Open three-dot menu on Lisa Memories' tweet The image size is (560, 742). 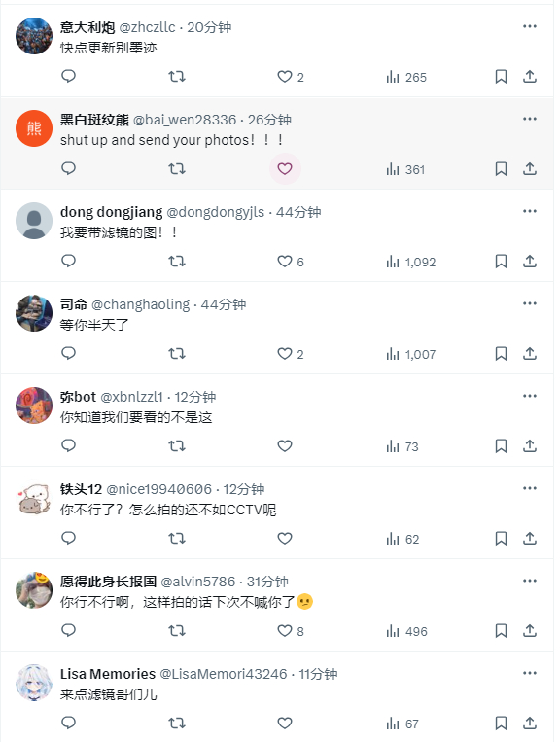[x=530, y=673]
